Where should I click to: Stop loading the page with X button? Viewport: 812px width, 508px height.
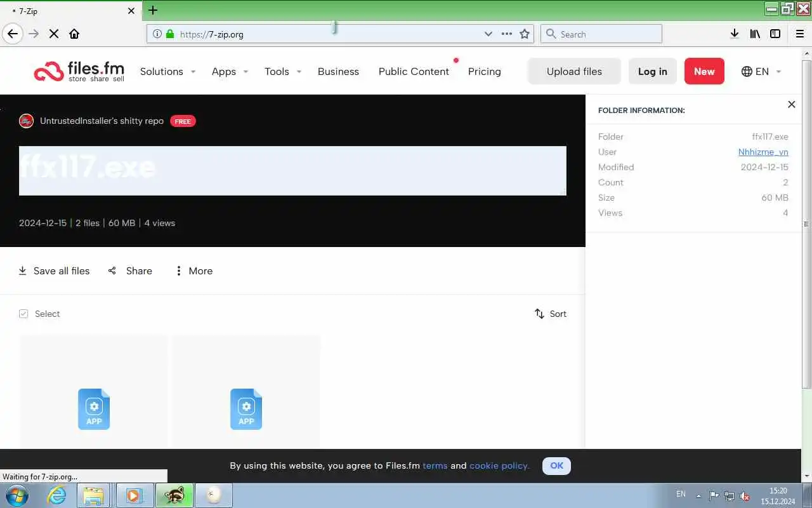pyautogui.click(x=54, y=34)
